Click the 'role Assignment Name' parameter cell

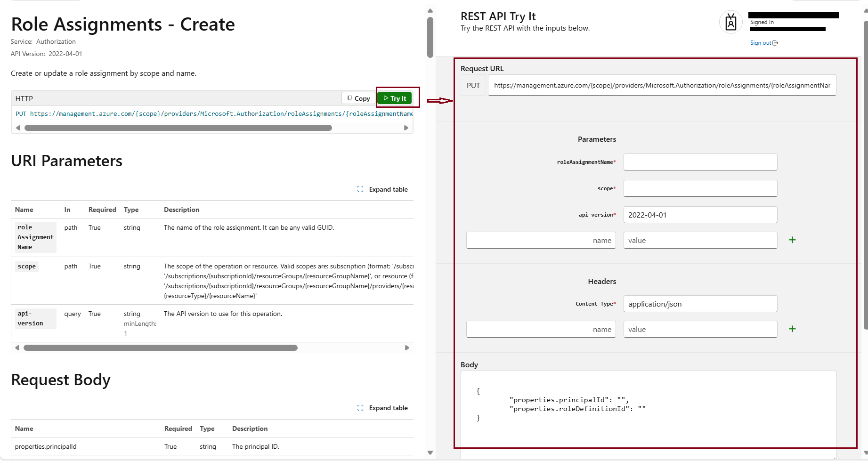[35, 237]
